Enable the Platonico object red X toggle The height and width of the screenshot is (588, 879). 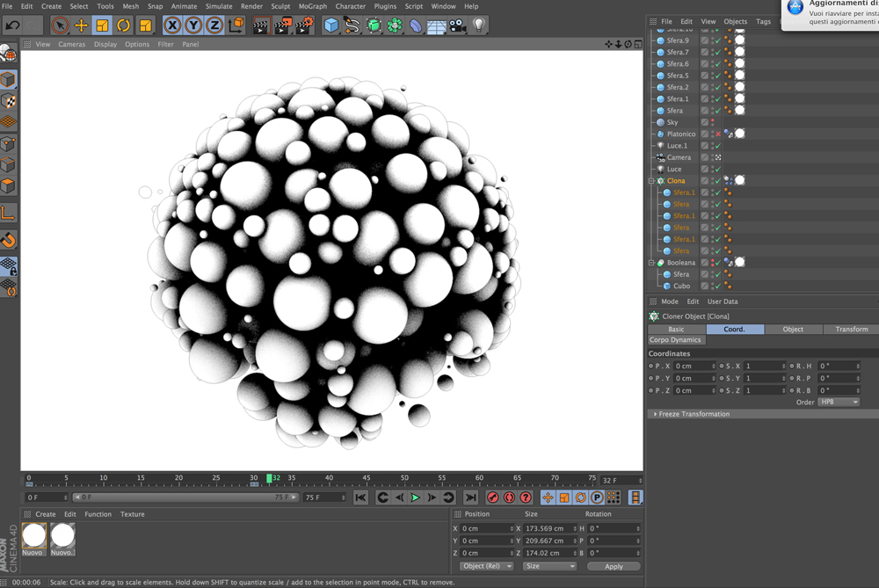(x=717, y=134)
